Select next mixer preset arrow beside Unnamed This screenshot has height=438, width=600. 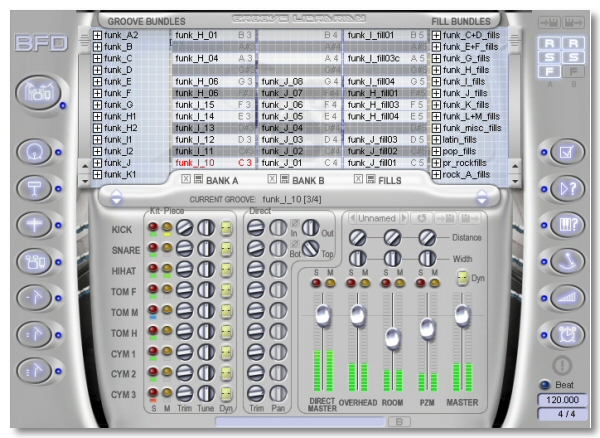[404, 218]
